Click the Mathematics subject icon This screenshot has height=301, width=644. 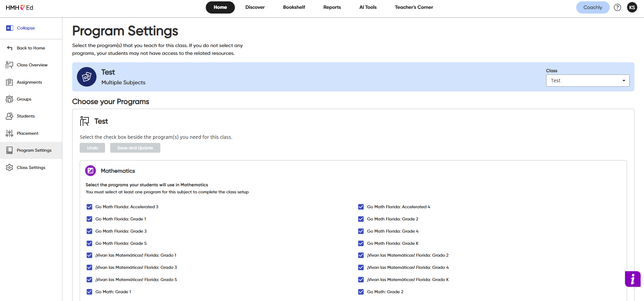click(x=90, y=171)
